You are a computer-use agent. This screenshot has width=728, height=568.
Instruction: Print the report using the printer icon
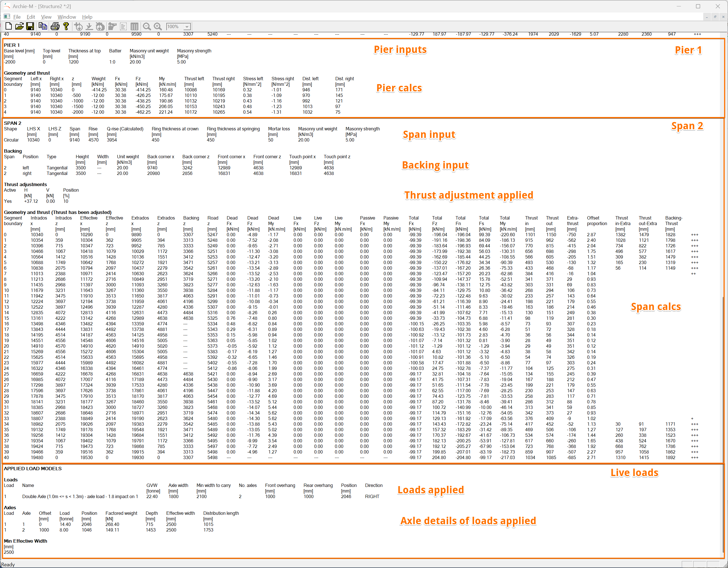(55, 26)
